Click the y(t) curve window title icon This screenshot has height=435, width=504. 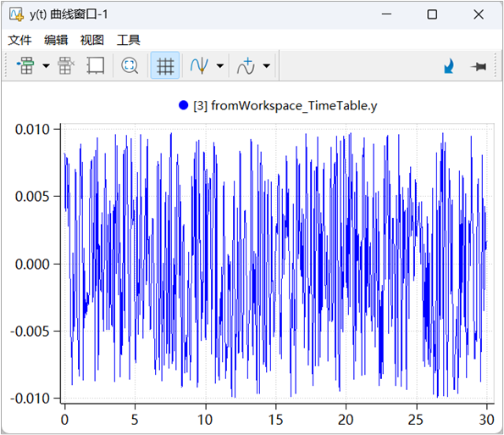click(x=16, y=14)
